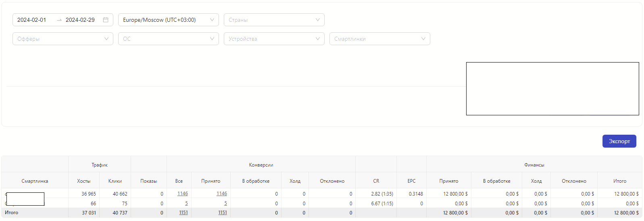Expand the Смартлинки filter dropdown
The width and height of the screenshot is (644, 221).
pos(379,39)
